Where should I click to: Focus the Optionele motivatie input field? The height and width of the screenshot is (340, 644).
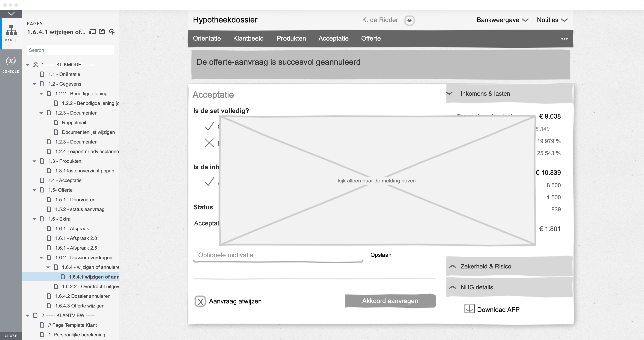278,255
